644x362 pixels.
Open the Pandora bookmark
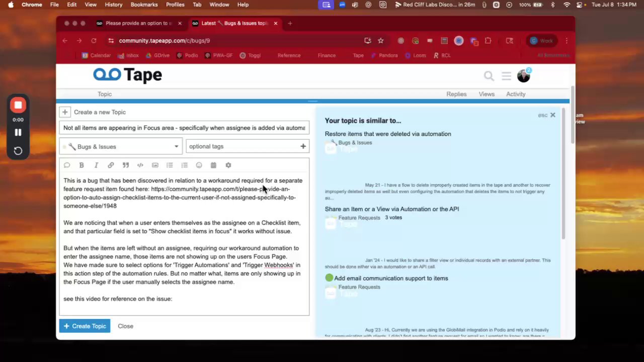click(x=384, y=55)
